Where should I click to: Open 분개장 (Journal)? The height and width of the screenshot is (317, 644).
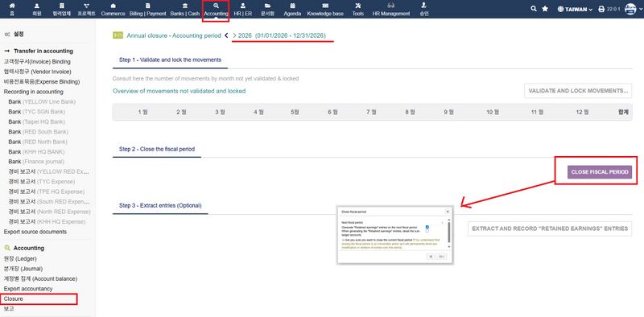[23, 269]
